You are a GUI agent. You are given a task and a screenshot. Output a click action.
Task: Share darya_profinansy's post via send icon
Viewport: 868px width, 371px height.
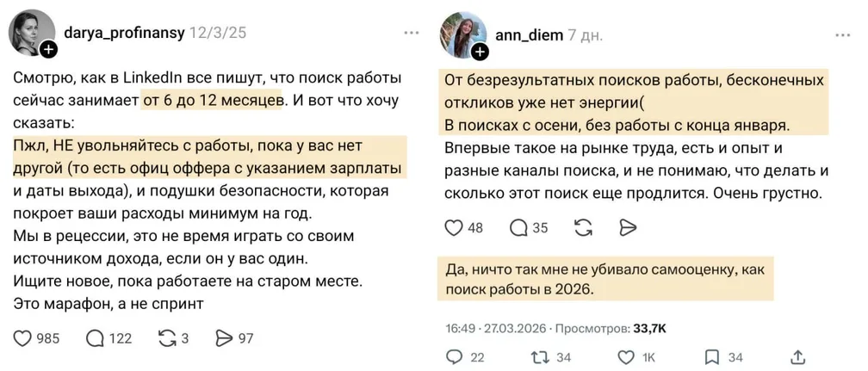(223, 338)
